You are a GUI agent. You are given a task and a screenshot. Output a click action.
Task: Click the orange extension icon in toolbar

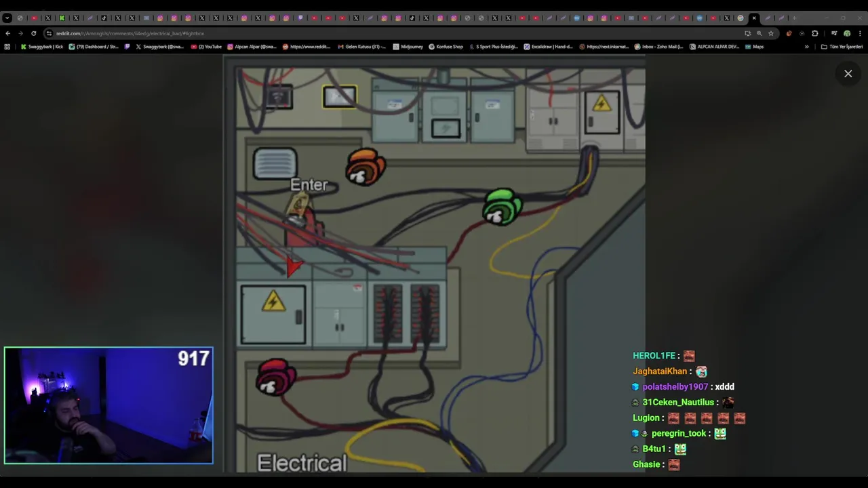pos(789,33)
